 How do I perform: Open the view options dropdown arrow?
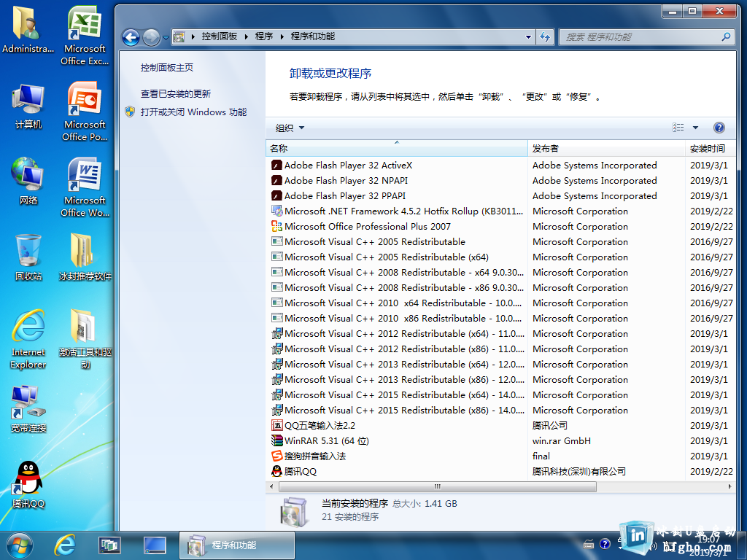point(695,128)
